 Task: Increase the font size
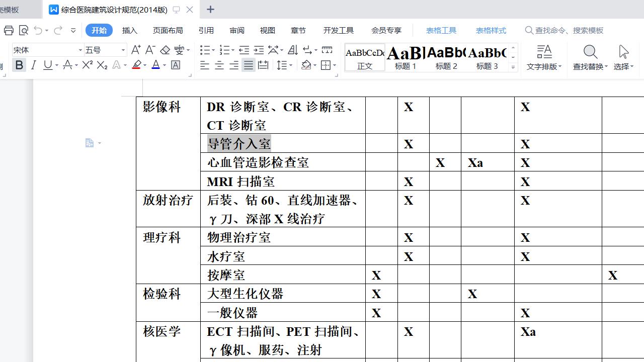tap(136, 50)
